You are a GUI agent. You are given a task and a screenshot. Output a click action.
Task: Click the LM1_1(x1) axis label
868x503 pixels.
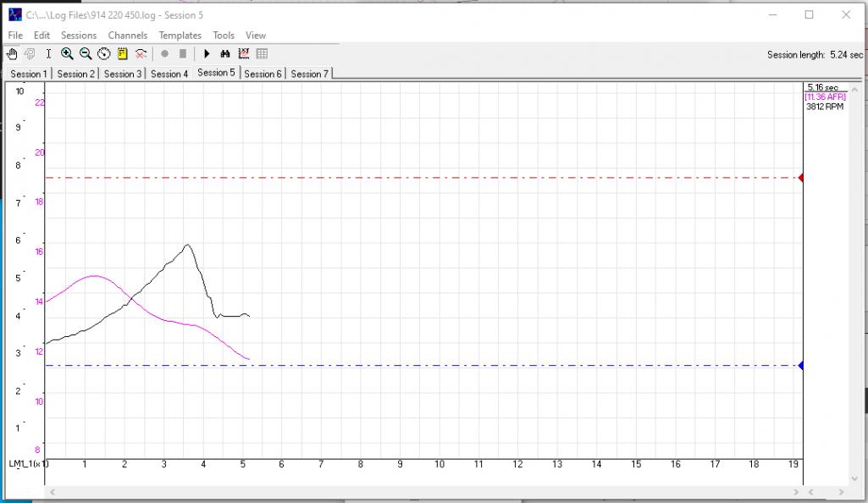pos(28,464)
